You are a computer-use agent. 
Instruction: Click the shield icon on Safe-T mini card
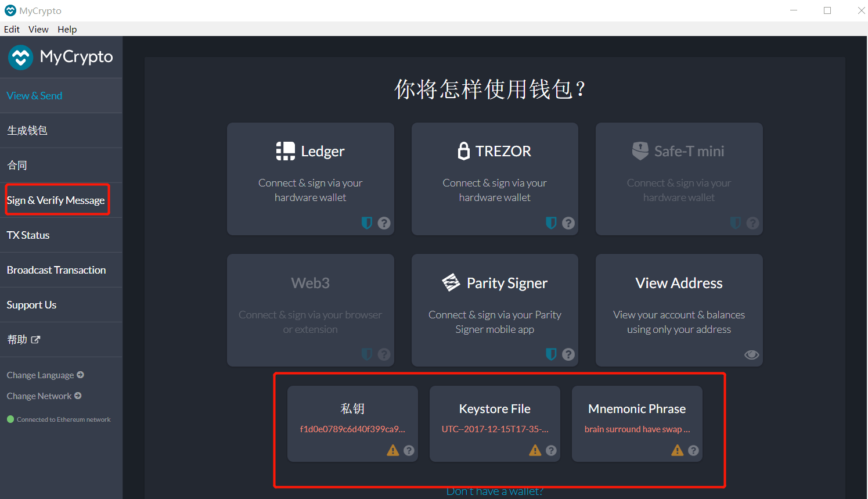pos(735,222)
